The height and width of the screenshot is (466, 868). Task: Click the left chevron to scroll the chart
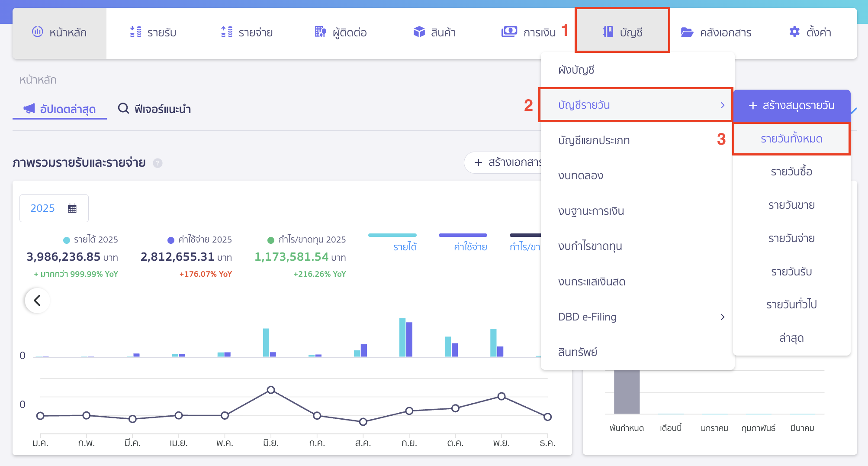click(37, 300)
